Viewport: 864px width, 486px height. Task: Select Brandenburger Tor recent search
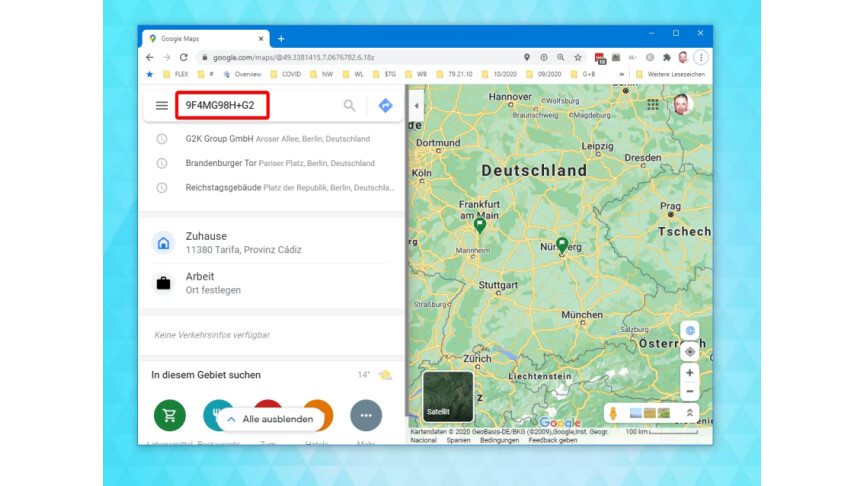(280, 163)
